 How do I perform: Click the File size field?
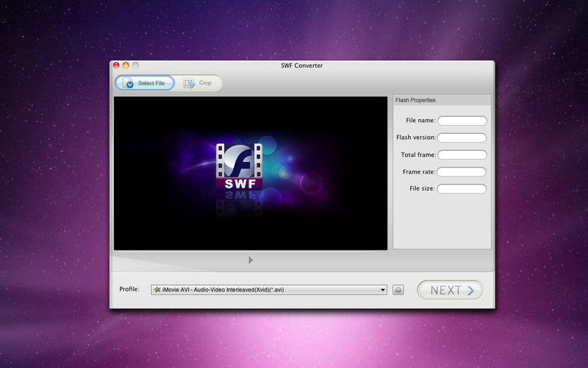pos(462,188)
